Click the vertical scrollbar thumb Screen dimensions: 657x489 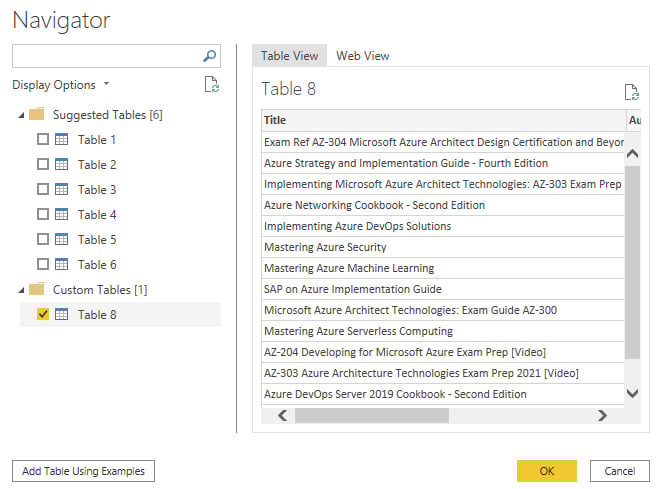tap(632, 262)
